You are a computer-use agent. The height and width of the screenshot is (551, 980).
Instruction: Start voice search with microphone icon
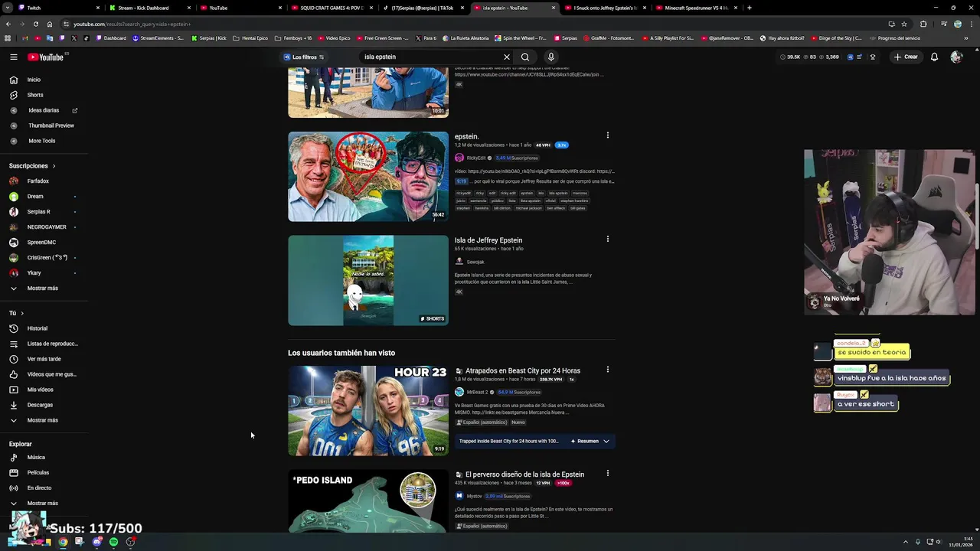pyautogui.click(x=550, y=57)
